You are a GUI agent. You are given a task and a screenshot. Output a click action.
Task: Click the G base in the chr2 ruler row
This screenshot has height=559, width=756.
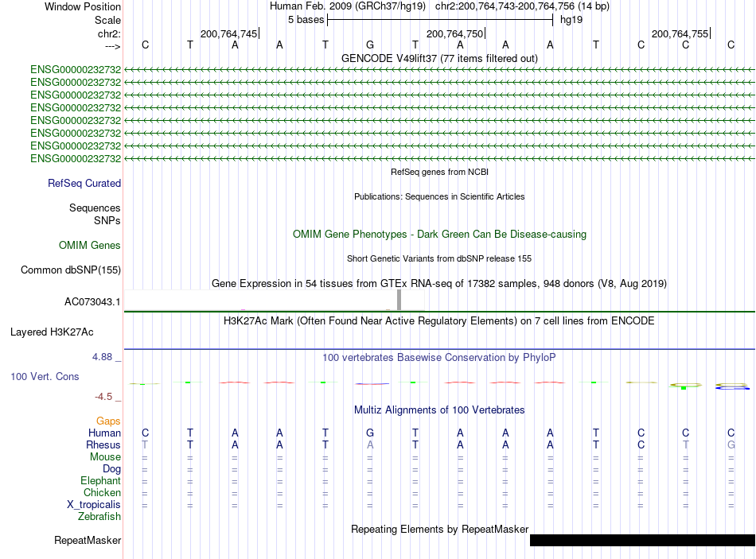pos(370,45)
